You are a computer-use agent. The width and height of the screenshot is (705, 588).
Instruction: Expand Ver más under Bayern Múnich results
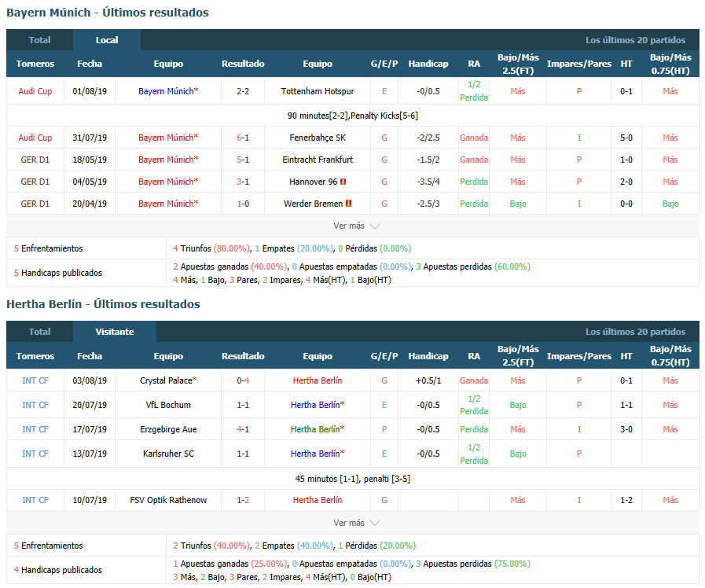pos(356,226)
